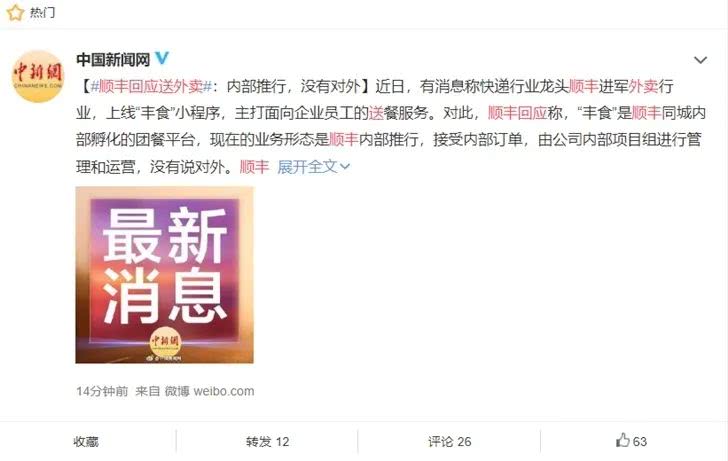Click the 展开全文 small down arrow
The image size is (728, 461).
click(345, 167)
